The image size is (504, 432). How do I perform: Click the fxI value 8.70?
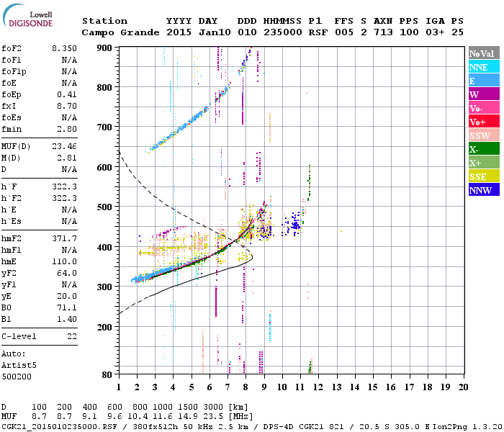[67, 106]
